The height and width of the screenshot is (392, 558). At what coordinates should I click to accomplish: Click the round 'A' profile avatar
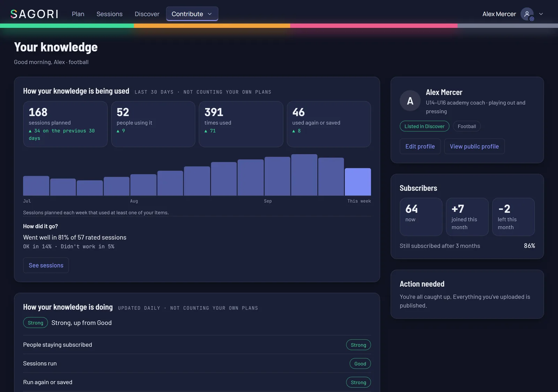pos(410,101)
